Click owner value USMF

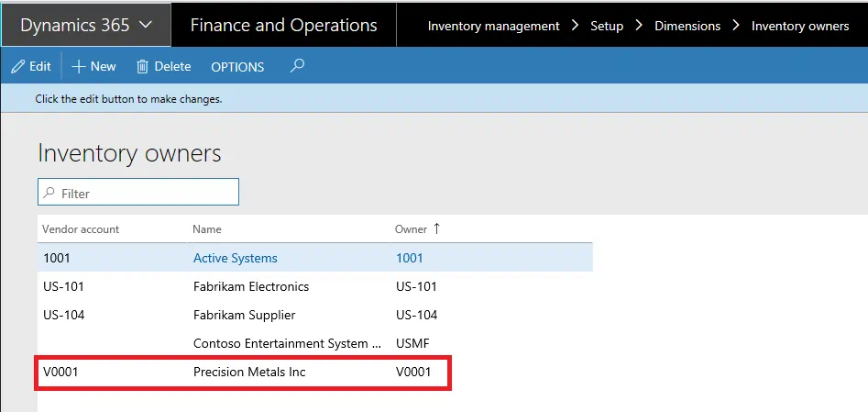pos(412,344)
